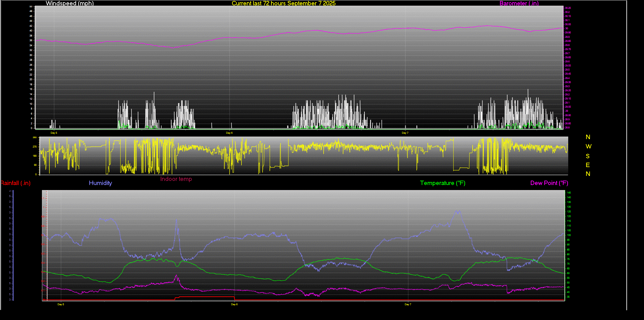Click the 'Indoor temp' legend label
Image resolution: width=644 pixels, height=320 pixels.
[176, 179]
